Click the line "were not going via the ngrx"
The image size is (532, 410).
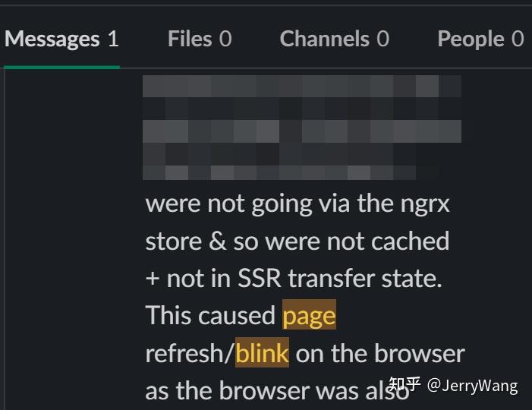[x=297, y=204]
